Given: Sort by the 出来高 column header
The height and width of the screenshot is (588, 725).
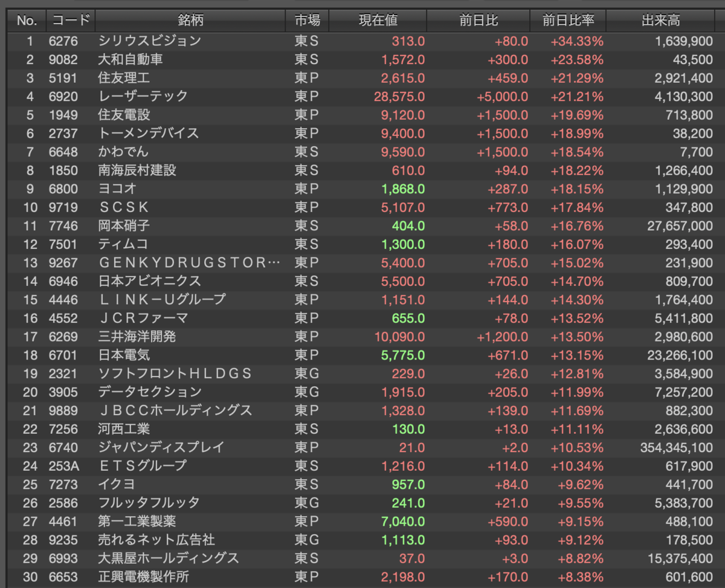Looking at the screenshot, I should [660, 21].
